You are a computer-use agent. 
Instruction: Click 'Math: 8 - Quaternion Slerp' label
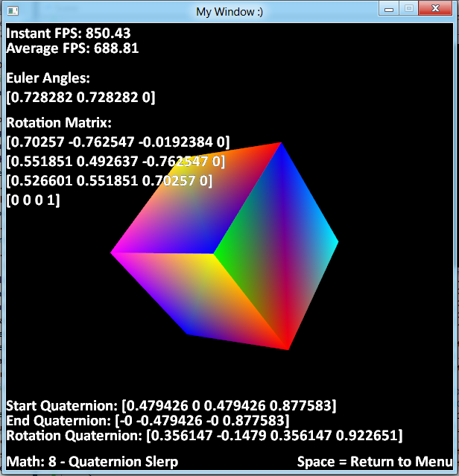pyautogui.click(x=92, y=462)
